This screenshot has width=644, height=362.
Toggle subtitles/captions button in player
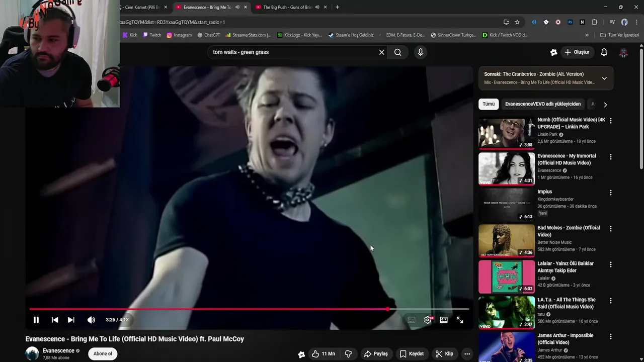tap(412, 320)
